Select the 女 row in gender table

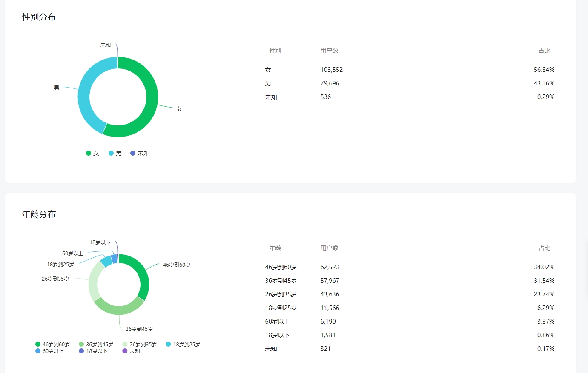pyautogui.click(x=410, y=70)
